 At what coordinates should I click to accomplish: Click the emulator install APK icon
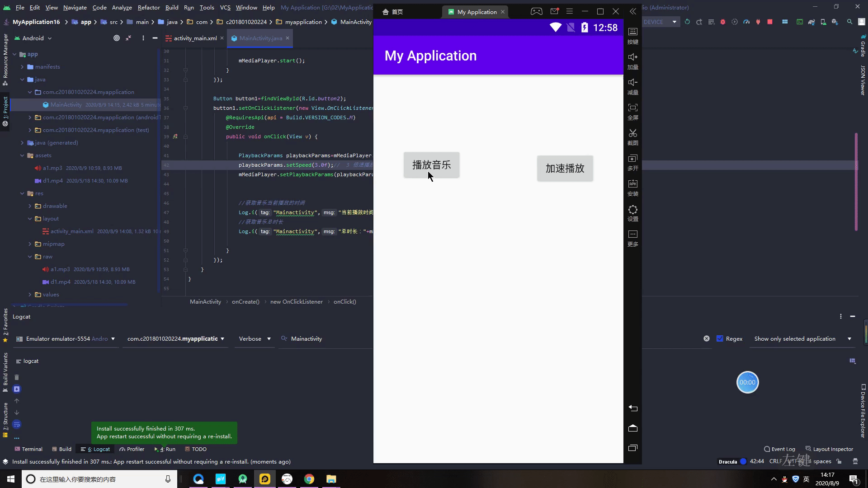coord(632,184)
